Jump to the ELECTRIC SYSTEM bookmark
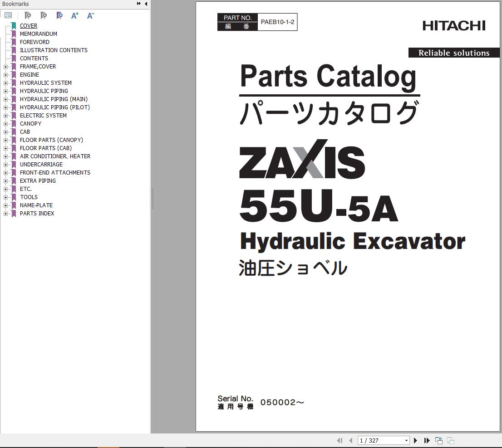The height and width of the screenshot is (448, 502). (43, 116)
